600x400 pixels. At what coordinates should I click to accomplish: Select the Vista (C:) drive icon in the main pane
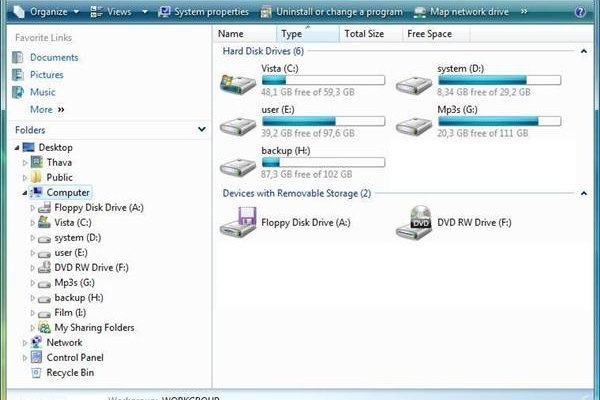pyautogui.click(x=238, y=84)
